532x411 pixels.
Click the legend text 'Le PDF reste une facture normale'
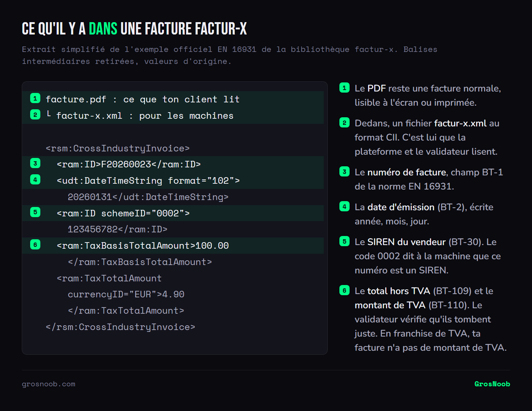428,89
